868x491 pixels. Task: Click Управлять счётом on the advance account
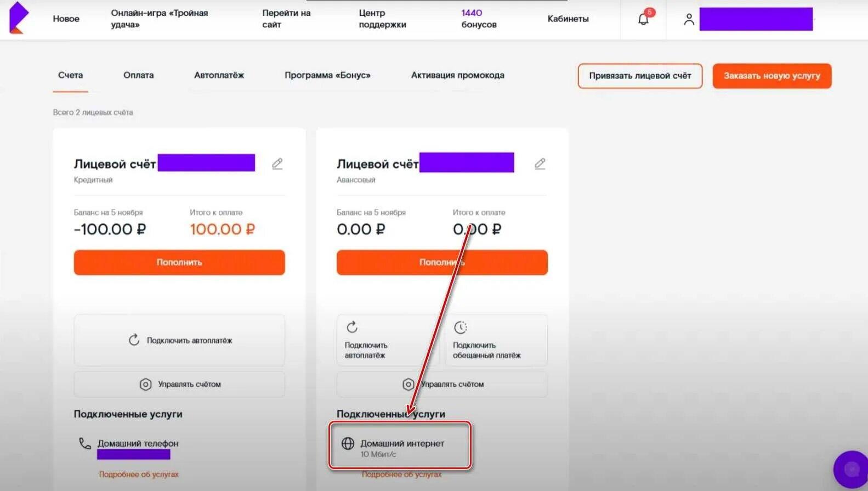click(442, 384)
